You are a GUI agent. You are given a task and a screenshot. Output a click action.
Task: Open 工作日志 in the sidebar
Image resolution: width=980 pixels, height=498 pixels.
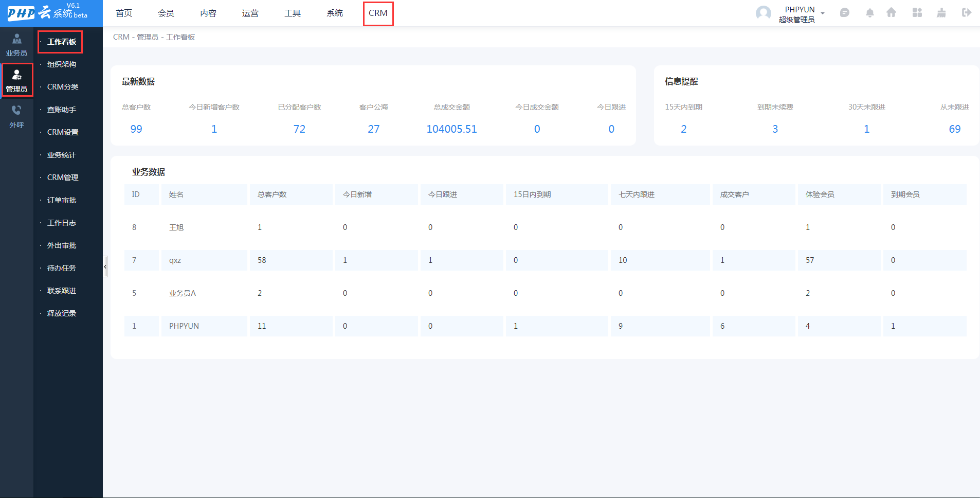(62, 223)
